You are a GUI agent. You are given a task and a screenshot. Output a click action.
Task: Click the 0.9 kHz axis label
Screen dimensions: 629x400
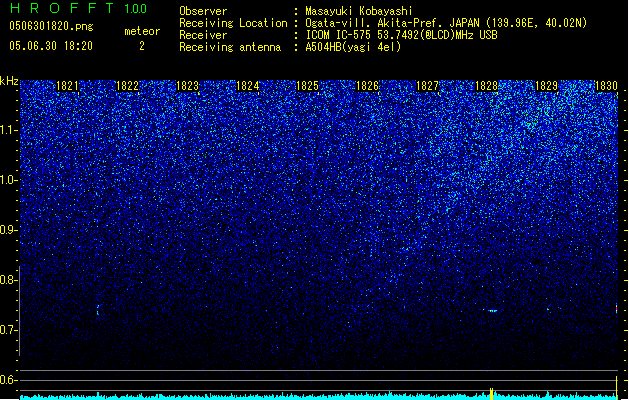pyautogui.click(x=9, y=230)
